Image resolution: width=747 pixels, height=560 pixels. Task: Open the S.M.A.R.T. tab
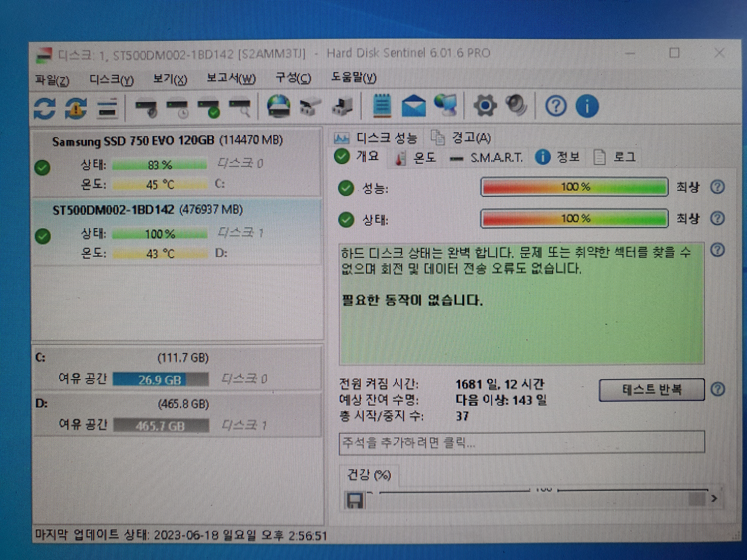click(486, 158)
